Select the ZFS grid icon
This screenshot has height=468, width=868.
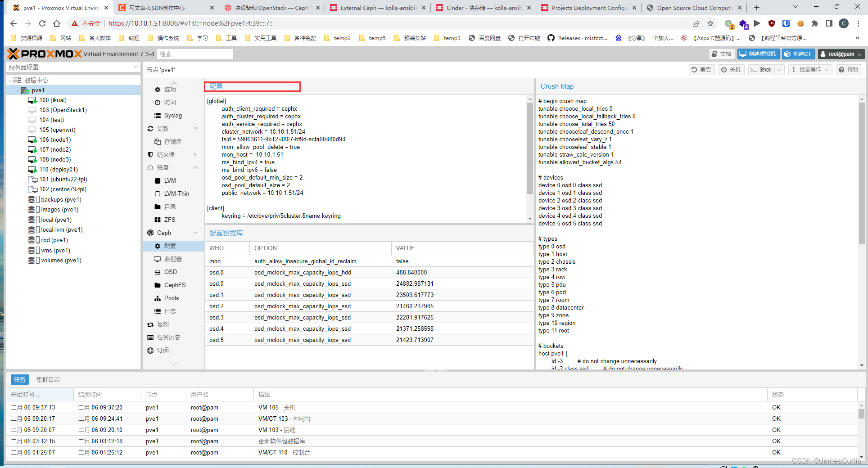(158, 220)
